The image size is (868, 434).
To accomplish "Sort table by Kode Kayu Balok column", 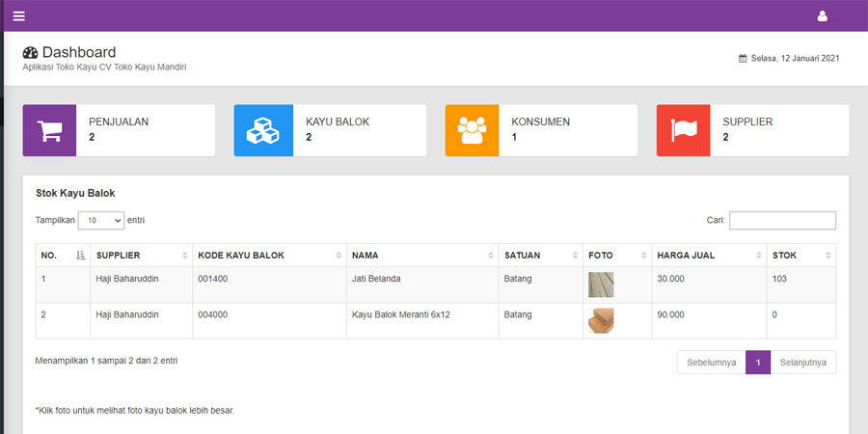I will 269,256.
